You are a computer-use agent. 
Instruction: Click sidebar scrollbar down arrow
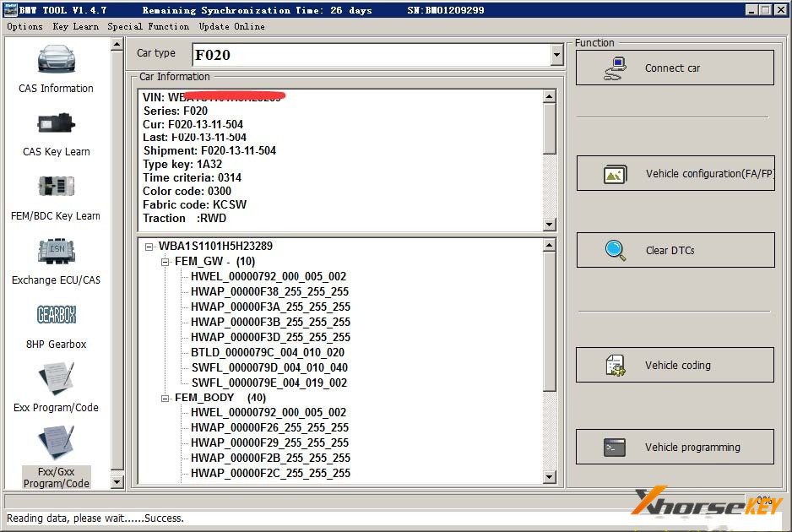coord(117,482)
